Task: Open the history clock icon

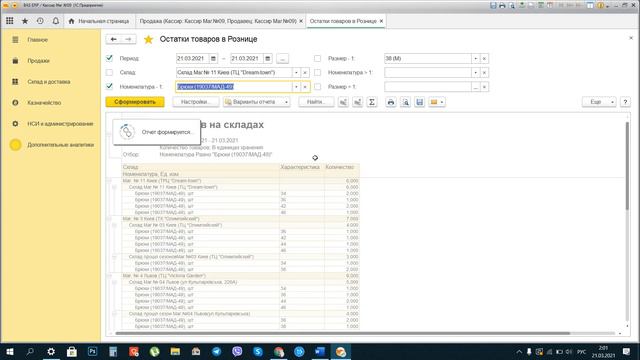Action: coord(40,21)
